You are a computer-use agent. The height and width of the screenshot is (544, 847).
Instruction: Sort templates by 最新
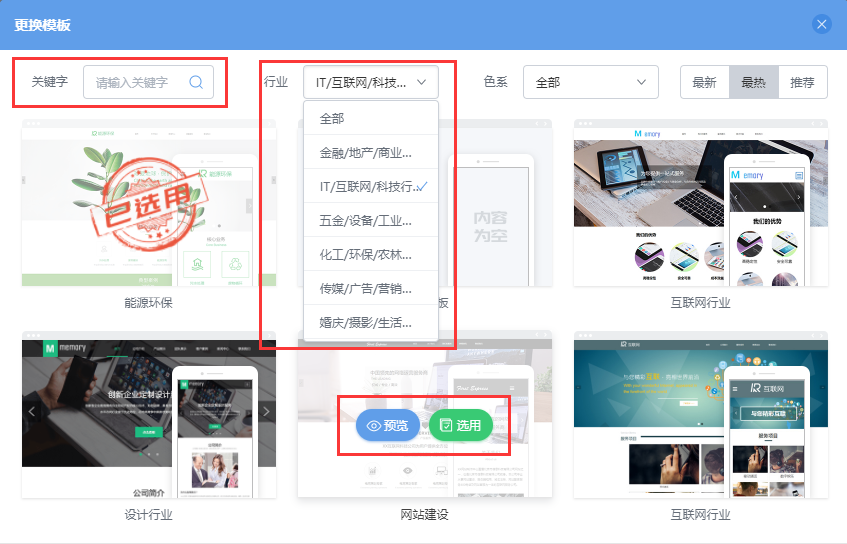[x=704, y=83]
